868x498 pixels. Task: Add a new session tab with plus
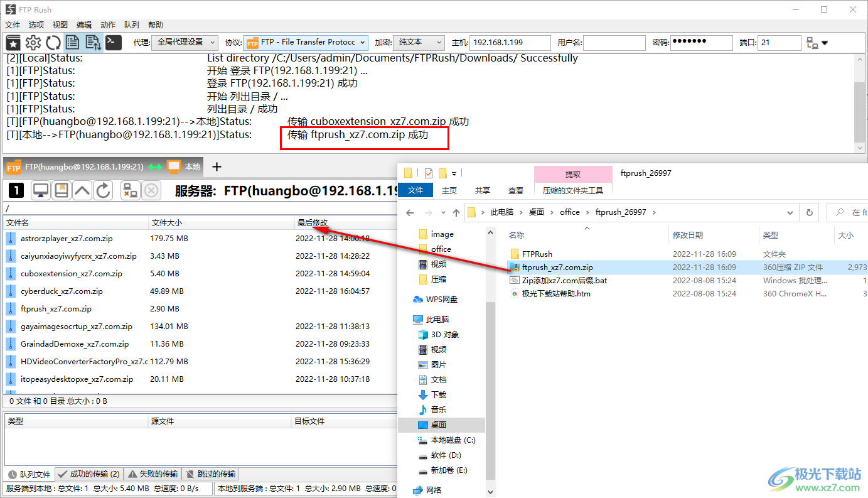(217, 166)
